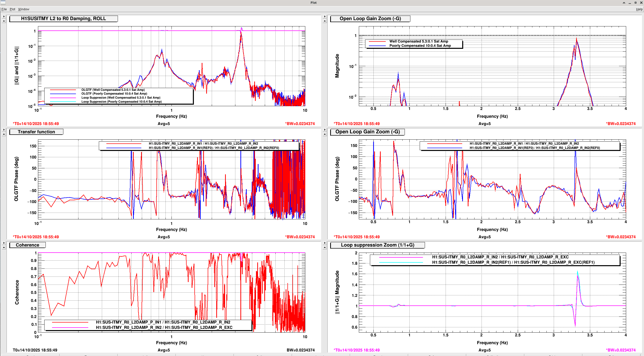Click up-arrow button beside Coherence plot
Image resolution: width=644 pixels, height=356 pixels.
tap(4, 247)
